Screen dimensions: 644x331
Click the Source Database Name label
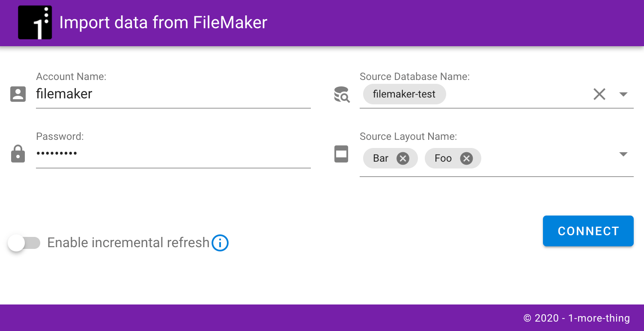coord(414,77)
